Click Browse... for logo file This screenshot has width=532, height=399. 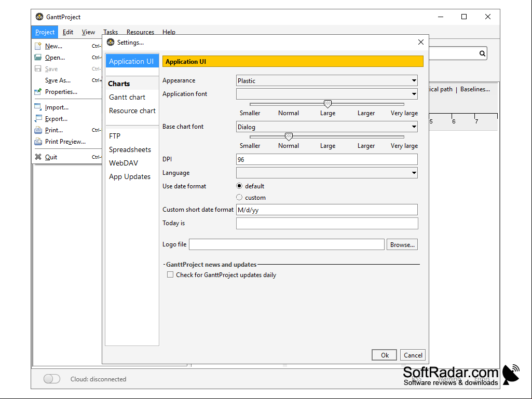pos(402,244)
